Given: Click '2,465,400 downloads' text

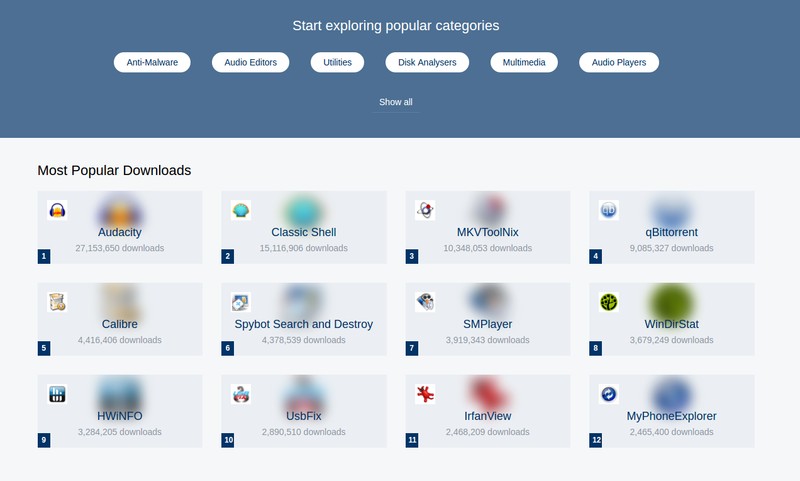Looking at the screenshot, I should [x=671, y=432].
